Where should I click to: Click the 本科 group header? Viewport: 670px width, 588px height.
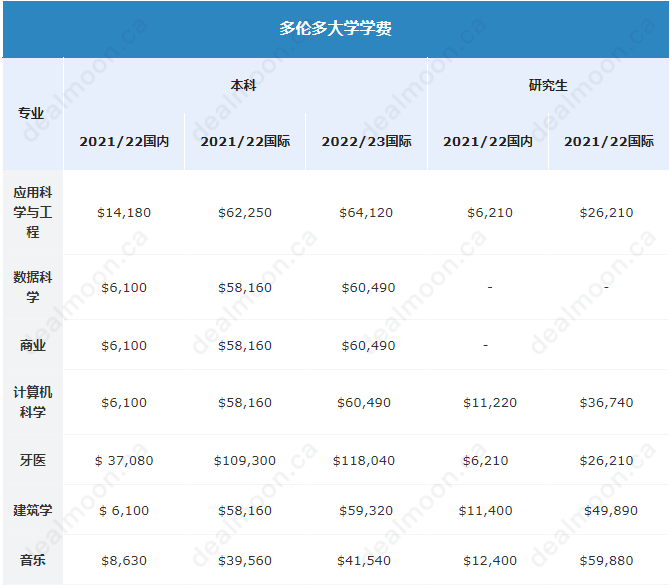[244, 85]
